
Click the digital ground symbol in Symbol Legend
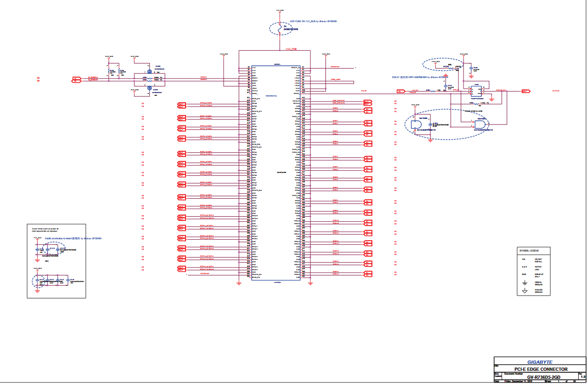[x=525, y=283]
